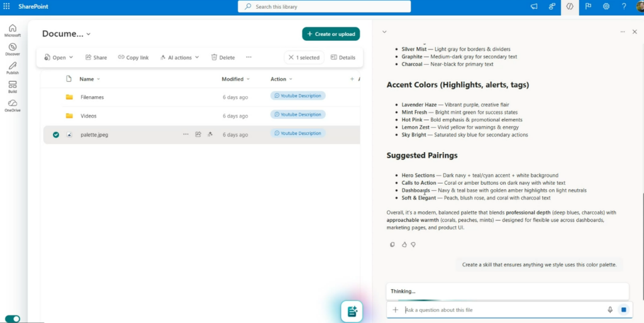Viewport: 644px width, 323px height.
Task: Stop the response with the stop button
Action: coord(623,310)
